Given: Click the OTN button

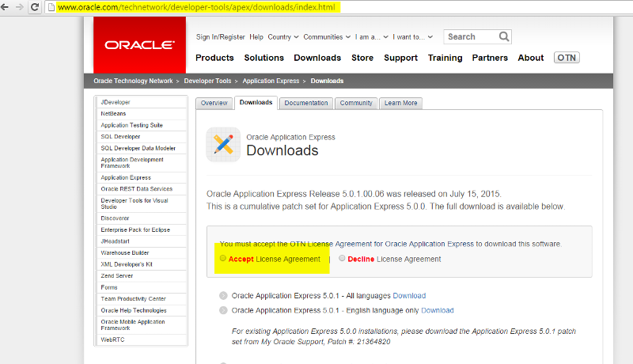Looking at the screenshot, I should click(567, 58).
